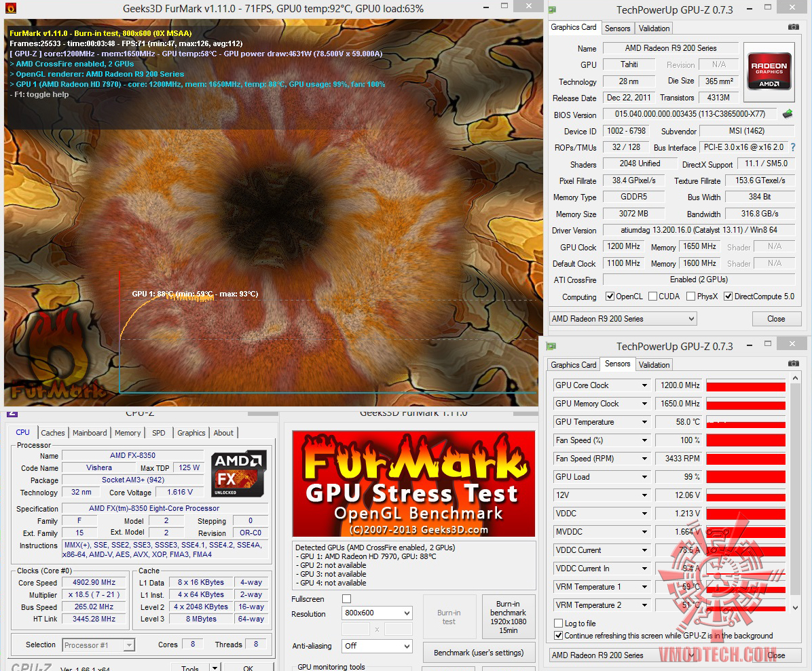Take screenshot with lower GPU-Z camera icon

pos(794,364)
